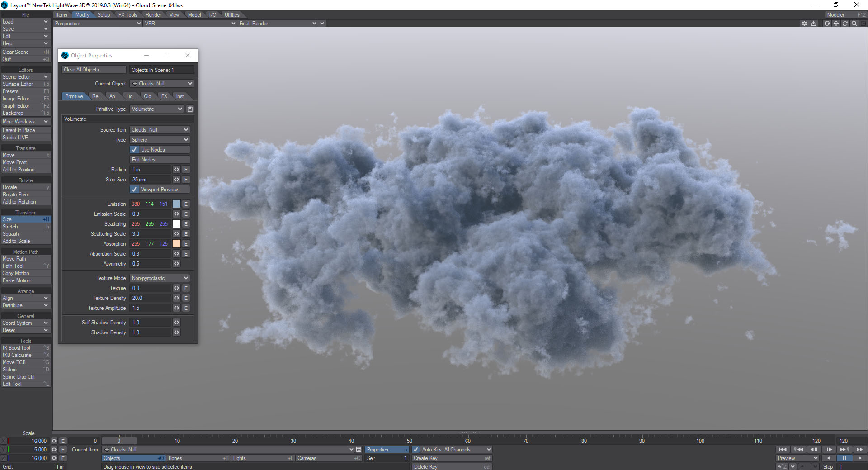868x470 pixels.
Task: Toggle the Use Nodes checkbox
Action: point(134,150)
